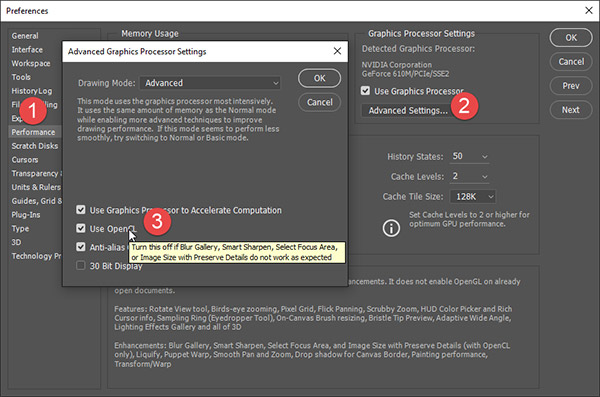Select the 3D preferences category
This screenshot has width=600, height=397.
pos(16,242)
